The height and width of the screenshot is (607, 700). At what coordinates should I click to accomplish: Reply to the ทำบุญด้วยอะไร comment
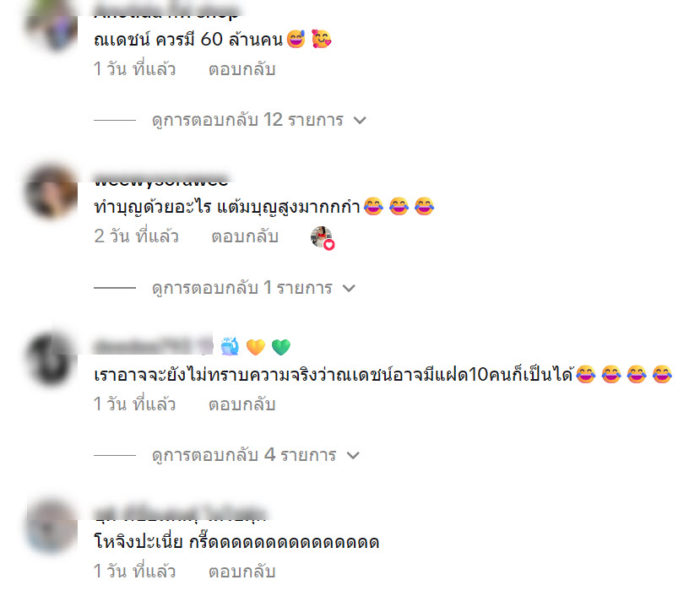(245, 236)
